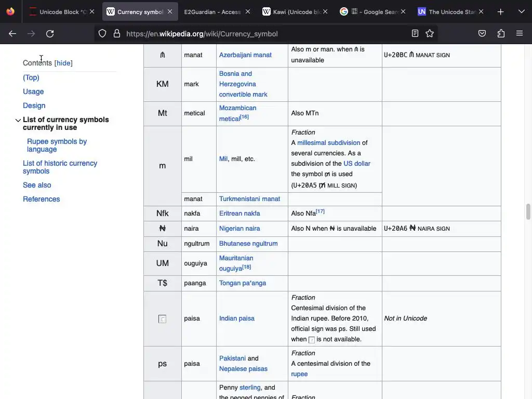This screenshot has width=532, height=399.
Task: Collapse the 'List of currency symbols' section
Action: [x=18, y=121]
